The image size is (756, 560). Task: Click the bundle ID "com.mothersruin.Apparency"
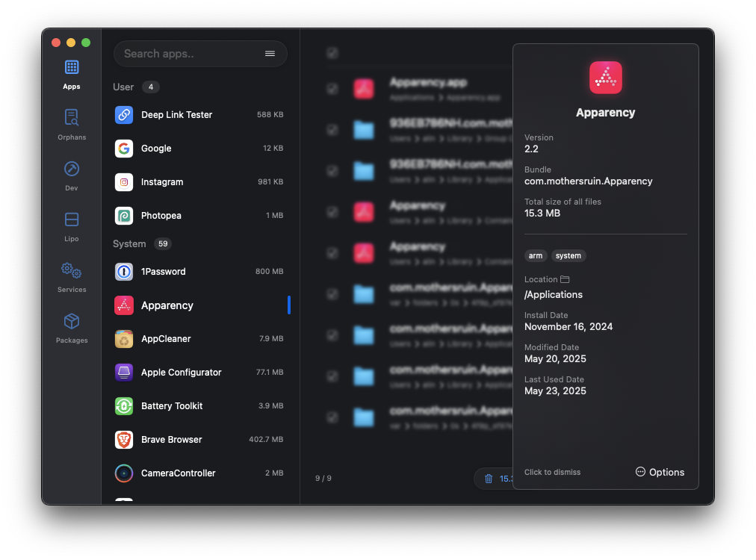tap(588, 181)
